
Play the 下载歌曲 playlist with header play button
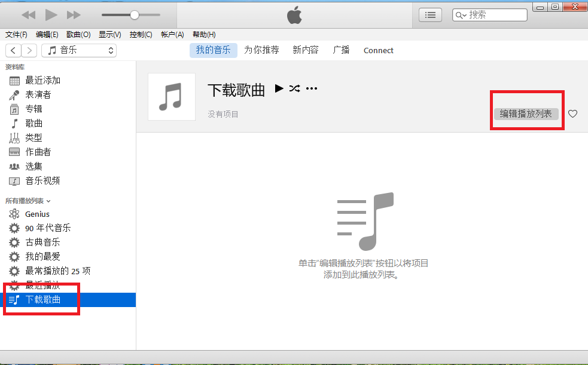point(279,88)
